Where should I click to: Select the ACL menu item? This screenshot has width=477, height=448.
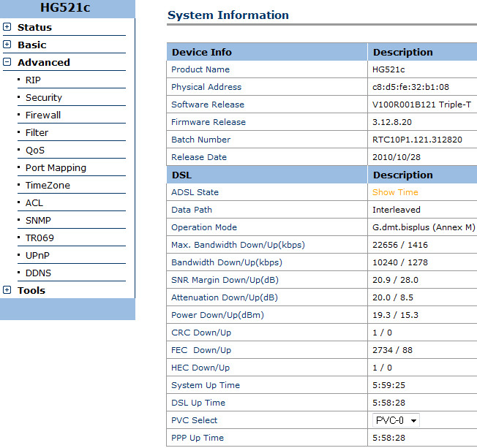click(x=34, y=202)
